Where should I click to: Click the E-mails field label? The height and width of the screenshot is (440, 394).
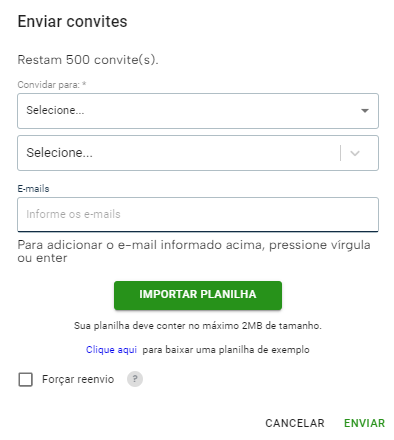33,189
